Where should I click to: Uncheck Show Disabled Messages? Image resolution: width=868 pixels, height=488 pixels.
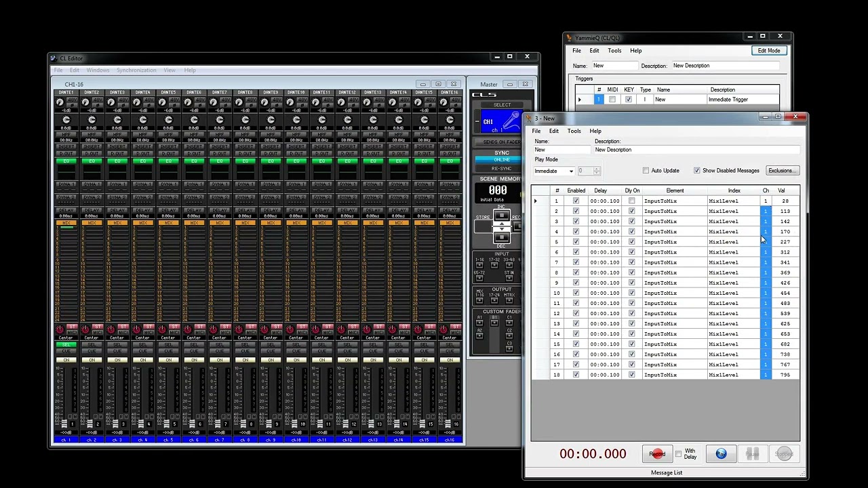(x=696, y=171)
